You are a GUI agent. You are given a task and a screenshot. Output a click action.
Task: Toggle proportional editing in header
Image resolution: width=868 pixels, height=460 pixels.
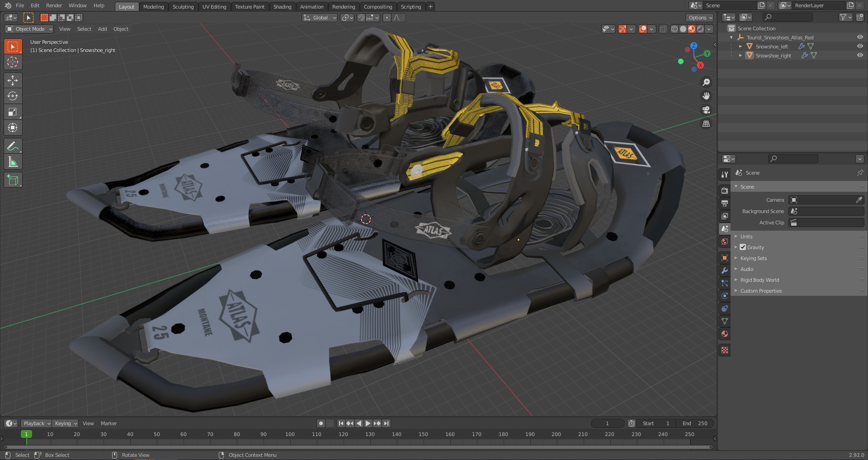click(387, 18)
